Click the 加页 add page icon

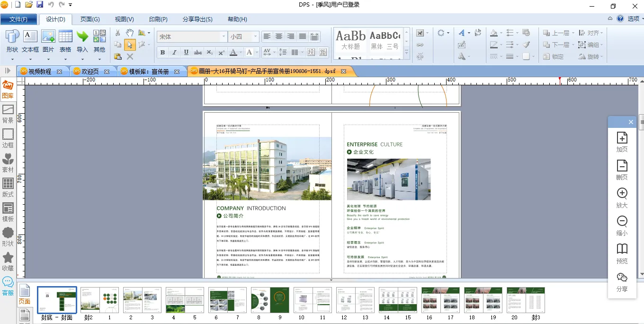coord(622,142)
